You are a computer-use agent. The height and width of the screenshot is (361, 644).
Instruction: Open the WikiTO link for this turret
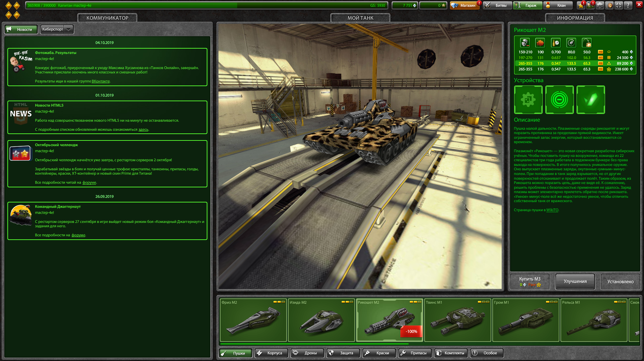click(552, 210)
